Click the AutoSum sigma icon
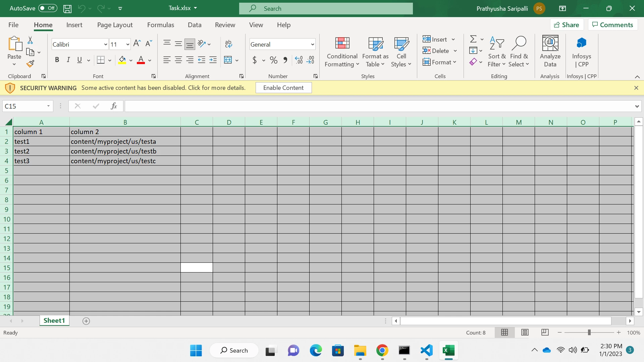The image size is (644, 362). [x=473, y=39]
